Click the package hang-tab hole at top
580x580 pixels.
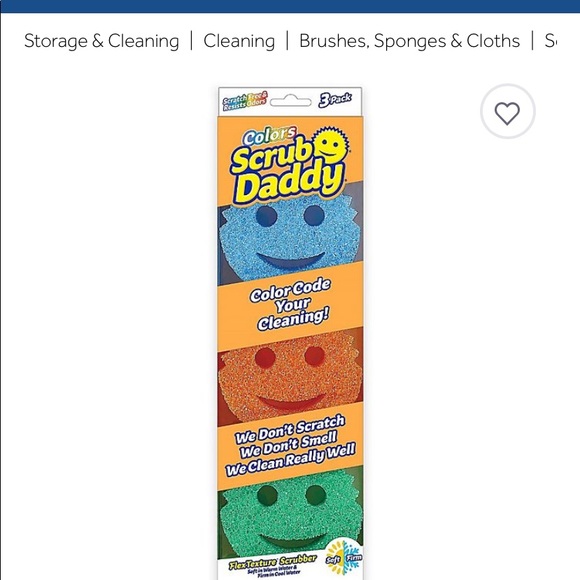coord(291,101)
